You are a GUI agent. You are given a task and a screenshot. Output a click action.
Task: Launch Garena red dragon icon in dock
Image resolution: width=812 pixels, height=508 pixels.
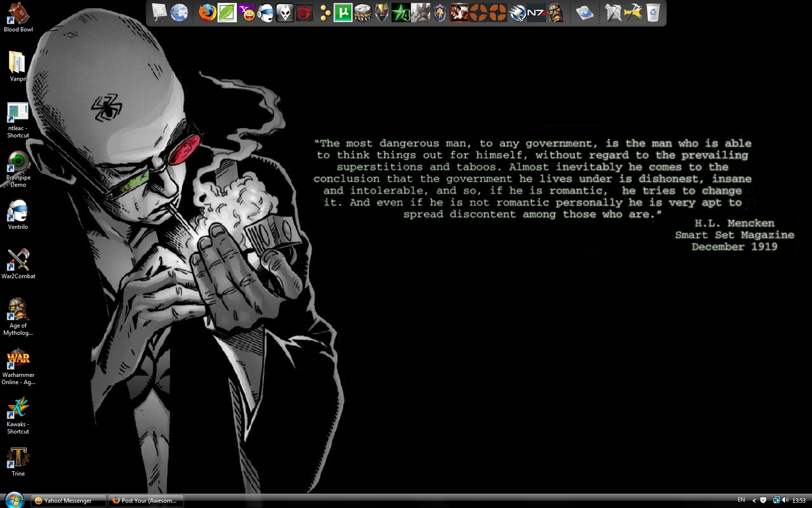tap(304, 13)
